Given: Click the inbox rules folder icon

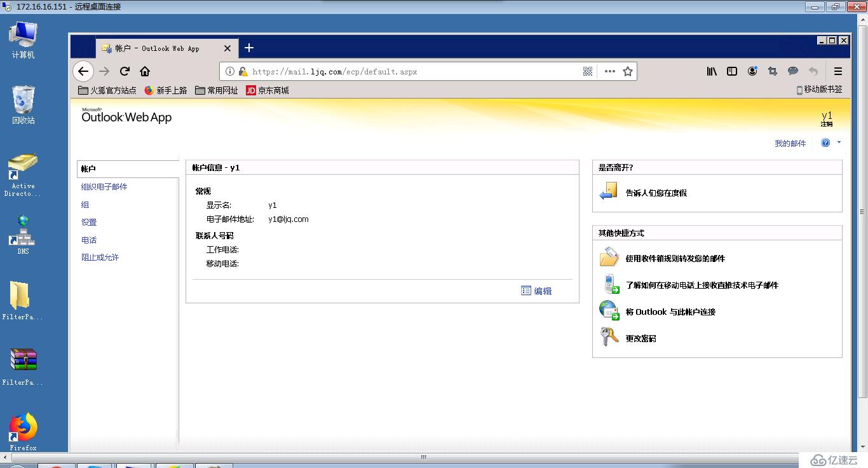Looking at the screenshot, I should tap(609, 257).
